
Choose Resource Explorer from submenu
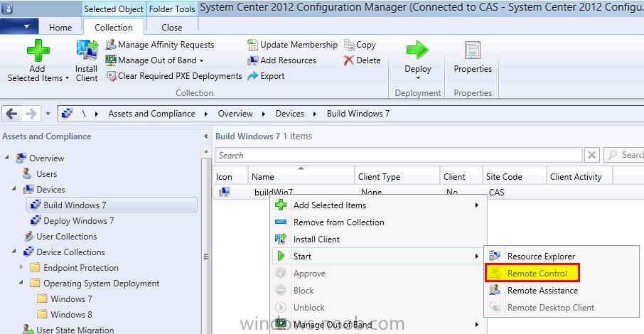[x=561, y=256]
